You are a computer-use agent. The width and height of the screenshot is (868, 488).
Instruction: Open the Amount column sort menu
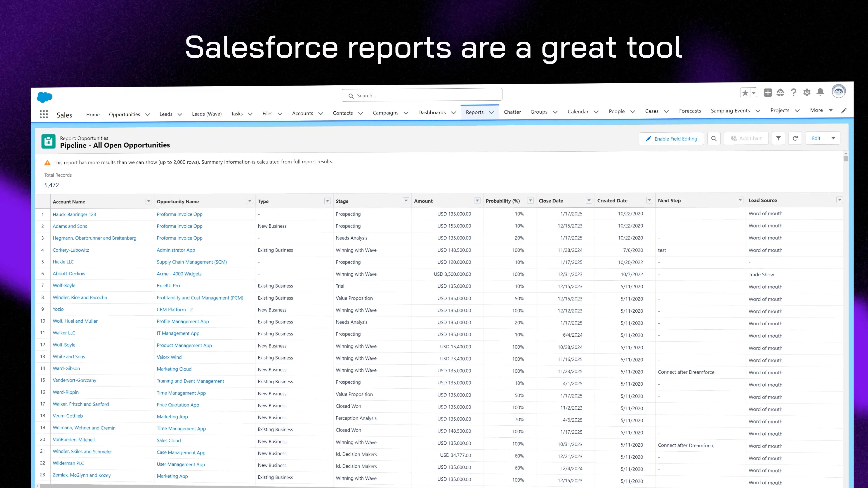click(477, 200)
